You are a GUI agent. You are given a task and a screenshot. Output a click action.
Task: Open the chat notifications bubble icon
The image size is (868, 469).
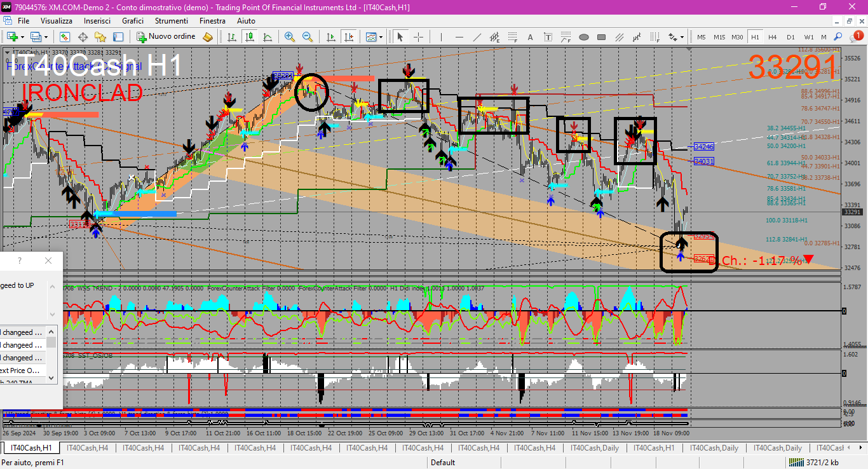click(855, 37)
